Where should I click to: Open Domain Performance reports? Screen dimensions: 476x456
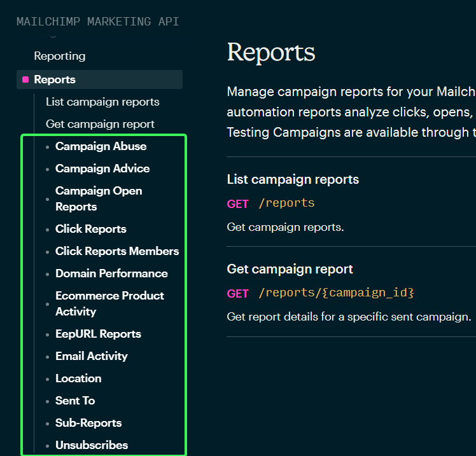point(111,273)
